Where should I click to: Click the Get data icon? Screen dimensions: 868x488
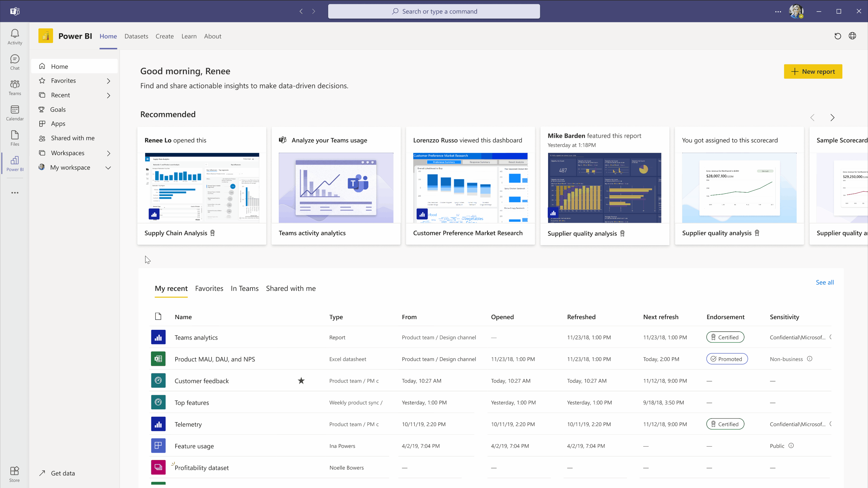42,473
